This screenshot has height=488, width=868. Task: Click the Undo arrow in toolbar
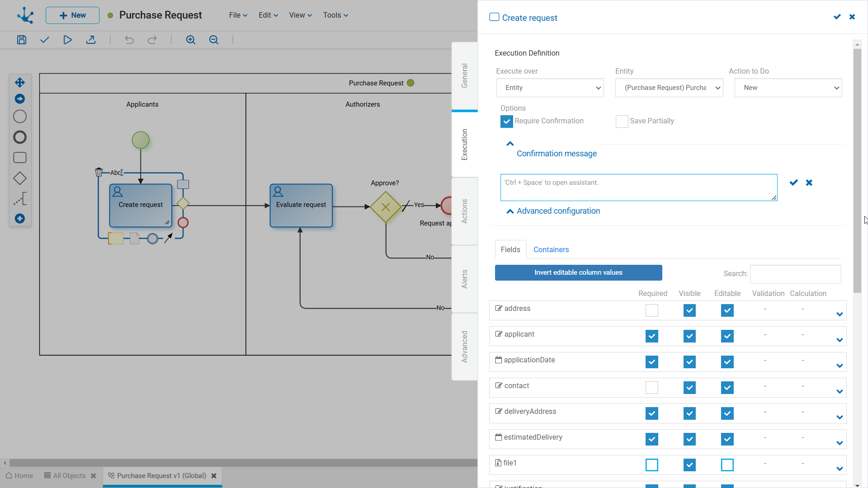pos(129,40)
